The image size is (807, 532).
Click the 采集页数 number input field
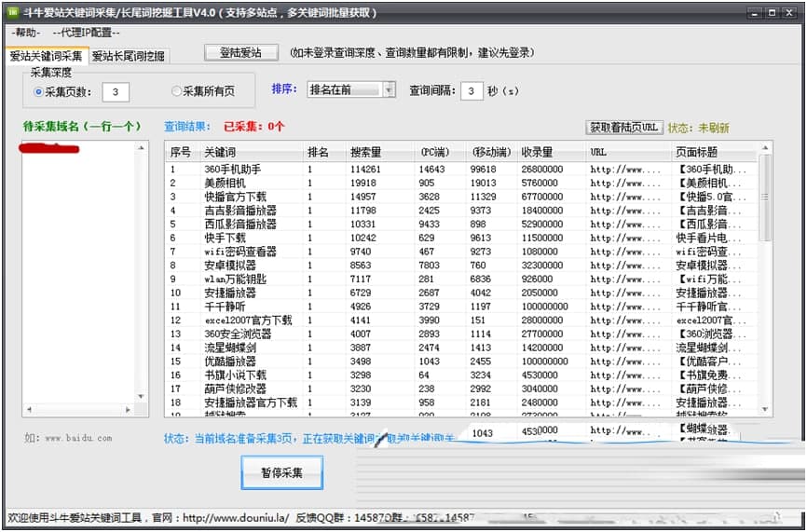pyautogui.click(x=115, y=91)
